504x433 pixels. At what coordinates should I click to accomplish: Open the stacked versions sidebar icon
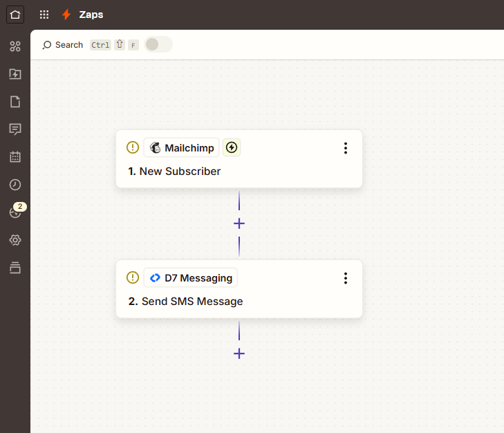point(15,268)
